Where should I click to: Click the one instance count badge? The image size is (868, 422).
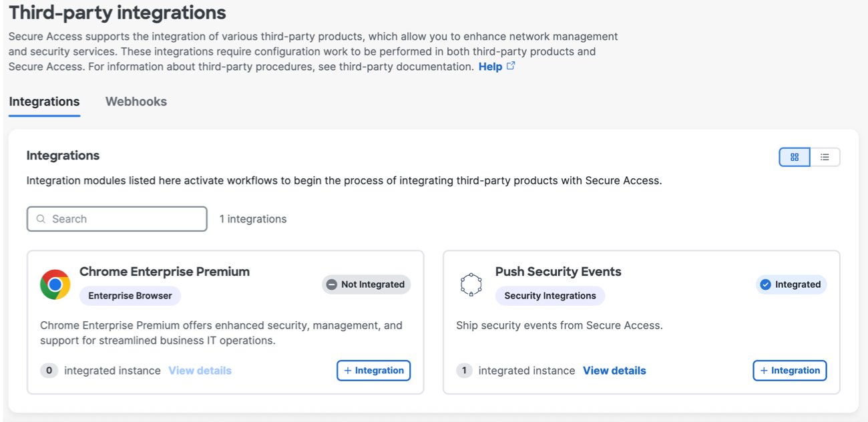(465, 371)
